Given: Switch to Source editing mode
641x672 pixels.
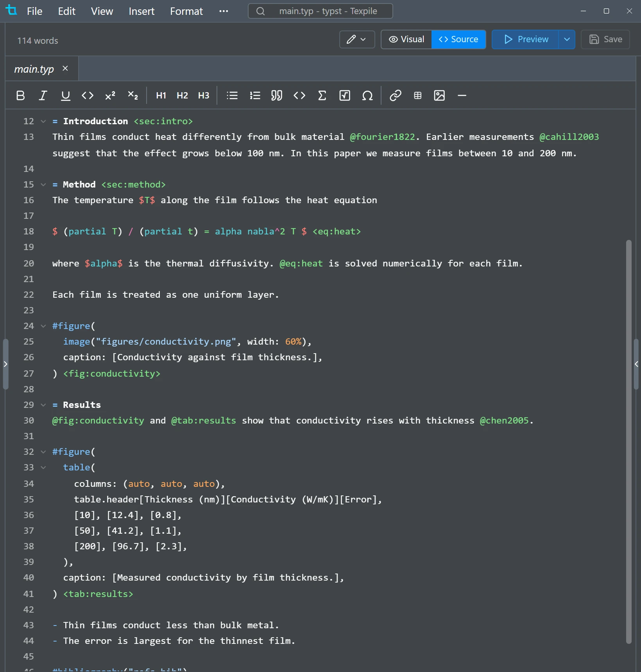Looking at the screenshot, I should click(x=458, y=39).
